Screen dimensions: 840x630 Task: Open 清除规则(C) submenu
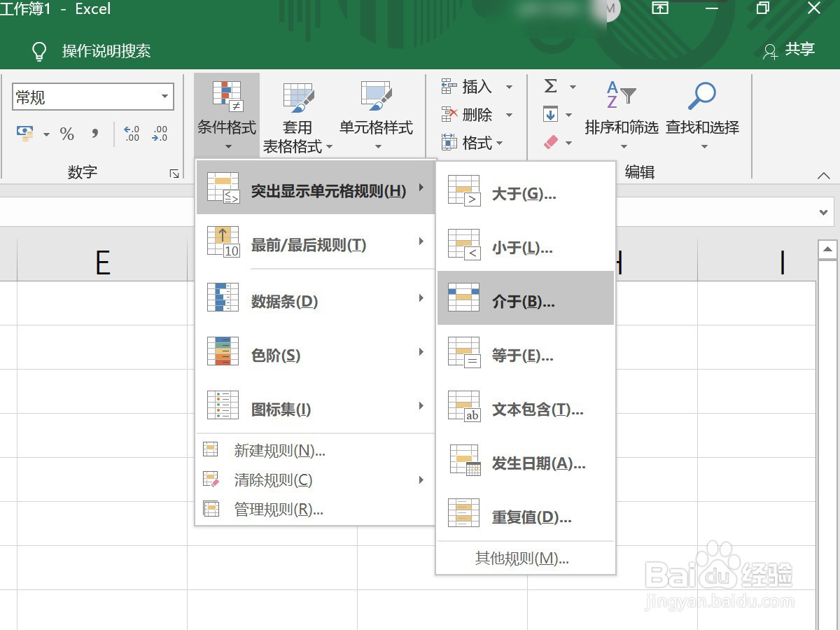(x=315, y=480)
